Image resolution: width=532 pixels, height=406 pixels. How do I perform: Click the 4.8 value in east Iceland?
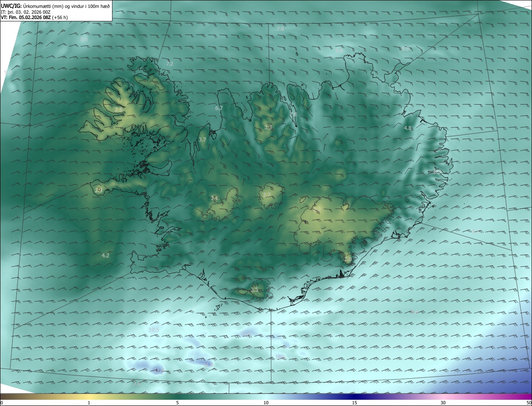coord(408,128)
